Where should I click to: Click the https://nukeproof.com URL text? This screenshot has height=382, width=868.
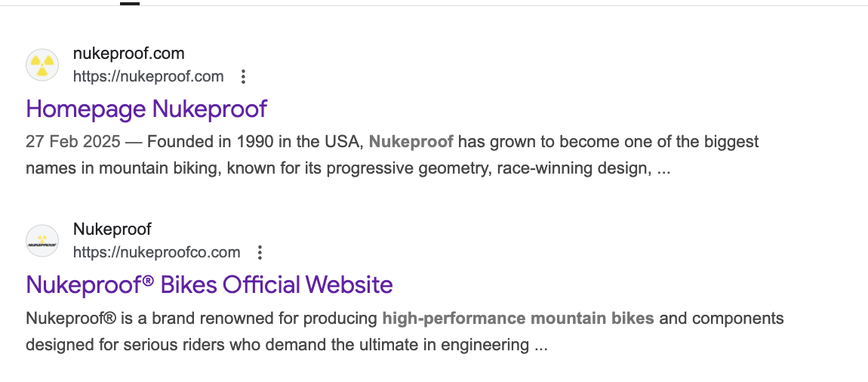(x=148, y=76)
